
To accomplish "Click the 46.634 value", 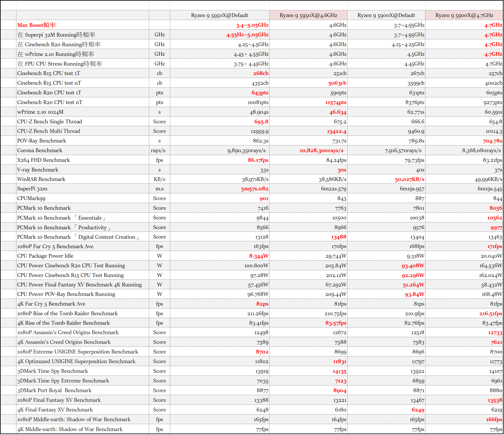I will click(338, 112).
